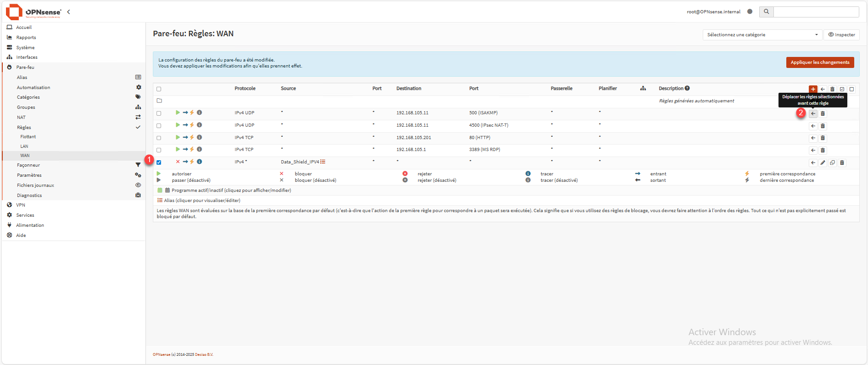Click the green play icon on the 80 (HTTP) rule

coord(178,137)
